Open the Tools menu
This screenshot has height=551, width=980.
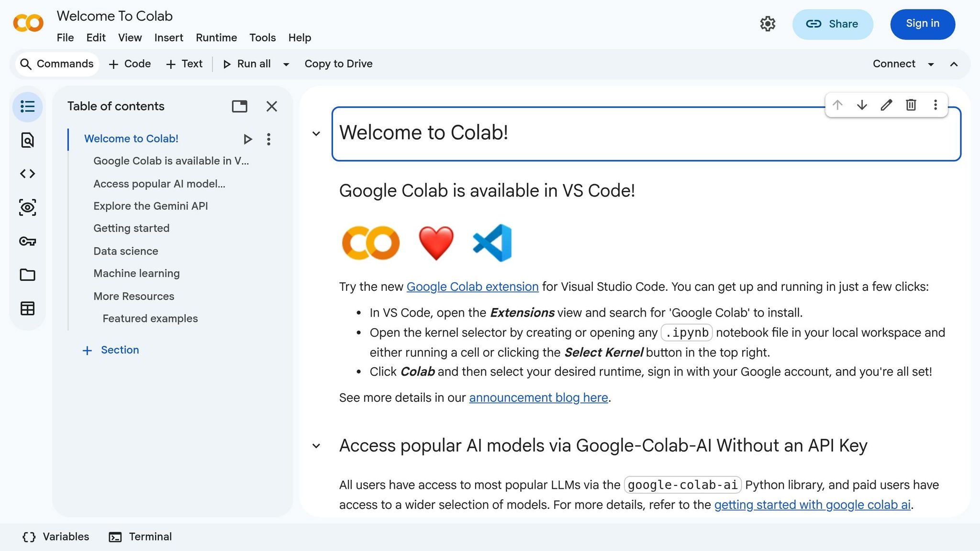pos(262,38)
